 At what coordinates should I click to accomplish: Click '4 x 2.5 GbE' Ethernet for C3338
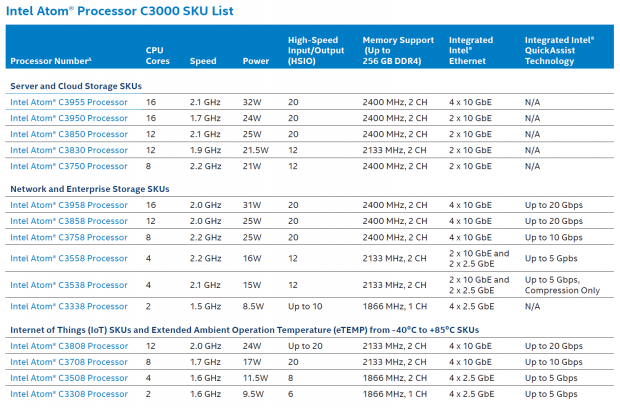(x=471, y=306)
